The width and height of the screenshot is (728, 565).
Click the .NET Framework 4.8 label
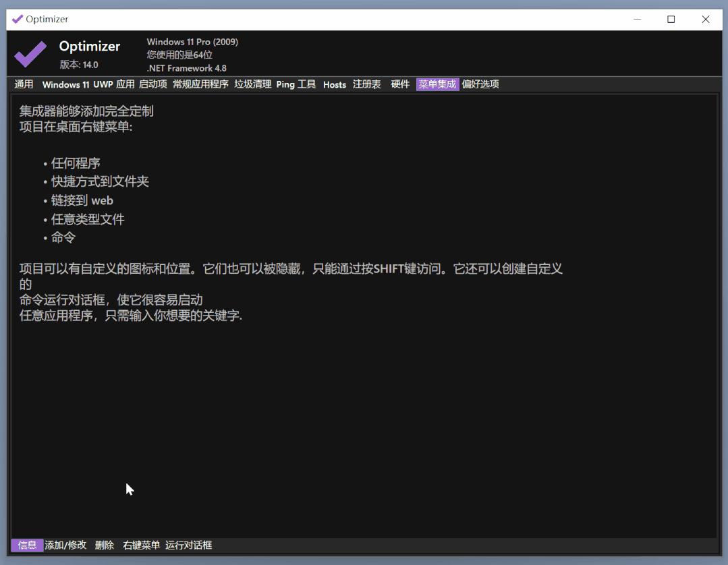(x=187, y=68)
